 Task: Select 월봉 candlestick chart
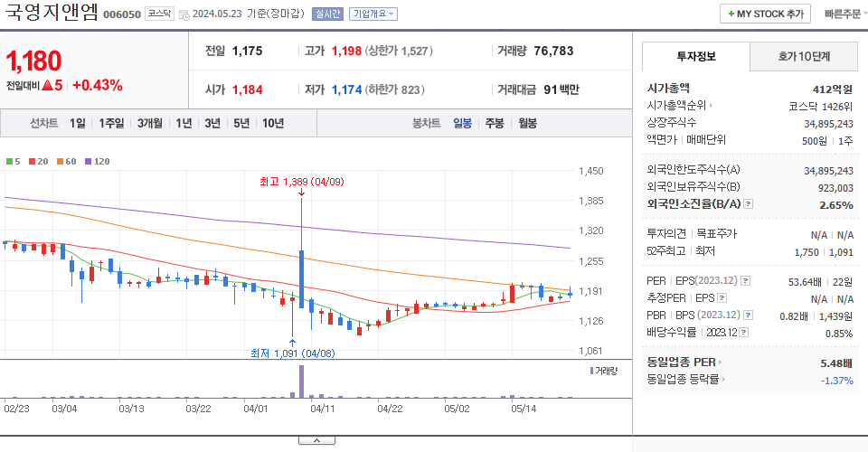pyautogui.click(x=527, y=123)
